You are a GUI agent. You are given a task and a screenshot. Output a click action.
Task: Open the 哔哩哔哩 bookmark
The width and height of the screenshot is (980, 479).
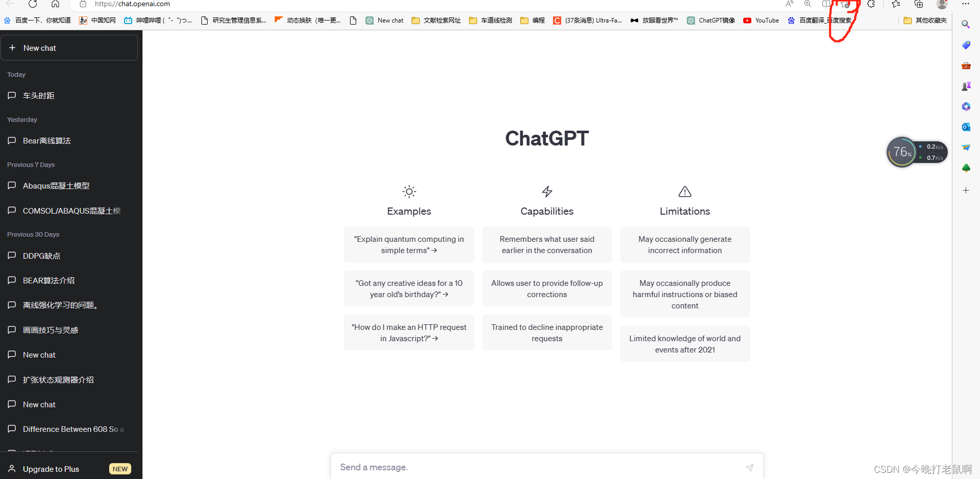158,20
